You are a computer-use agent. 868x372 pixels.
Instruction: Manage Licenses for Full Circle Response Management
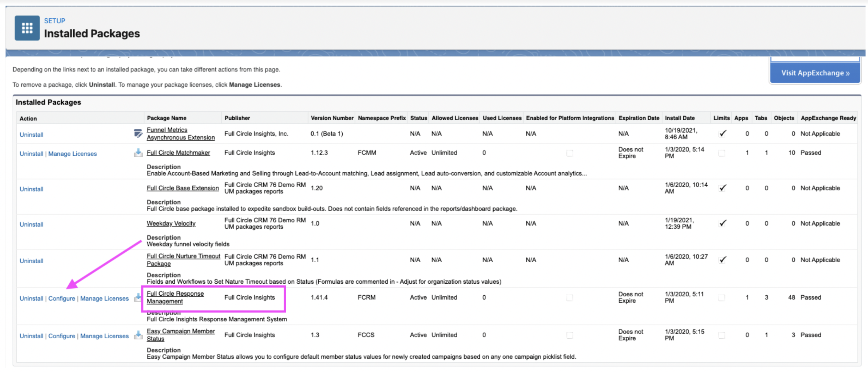[105, 299]
